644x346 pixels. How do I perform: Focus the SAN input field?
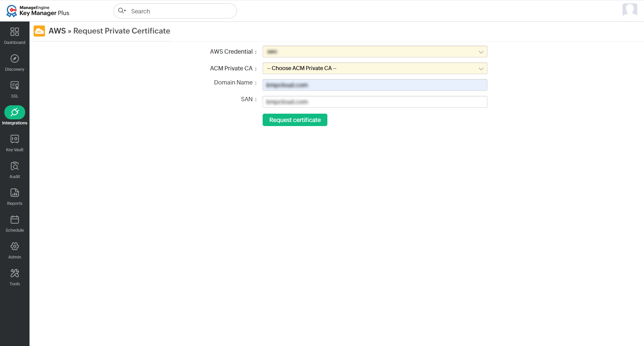pos(375,102)
